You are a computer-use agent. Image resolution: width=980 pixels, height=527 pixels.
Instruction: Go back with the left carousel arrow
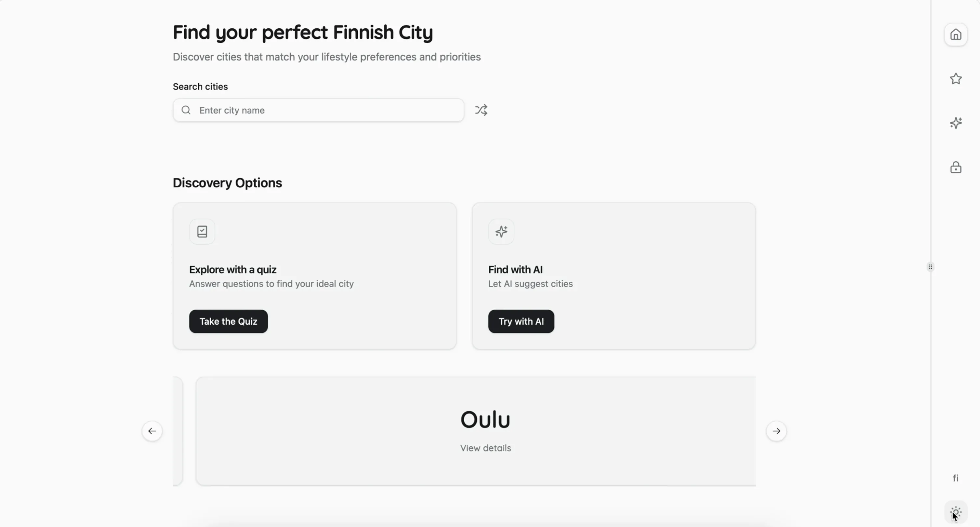tap(152, 431)
